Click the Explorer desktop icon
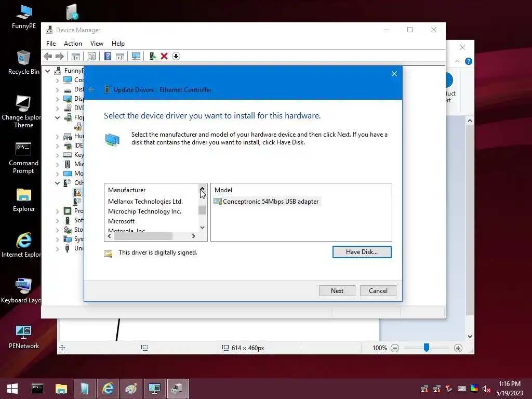The image size is (532, 399). [x=24, y=200]
